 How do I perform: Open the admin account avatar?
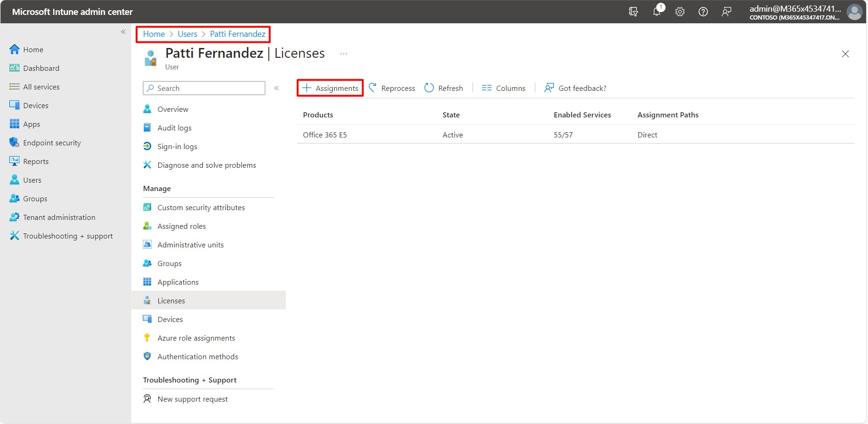855,12
